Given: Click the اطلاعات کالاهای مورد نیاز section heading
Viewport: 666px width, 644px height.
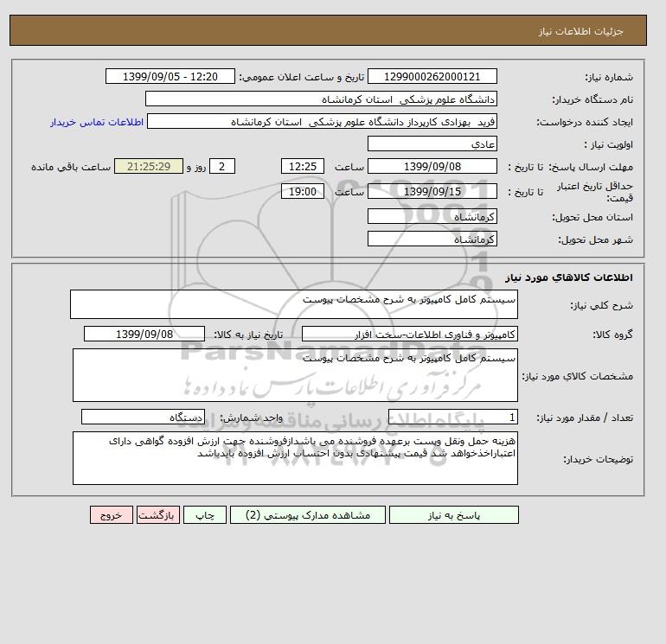Looking at the screenshot, I should pos(569,277).
